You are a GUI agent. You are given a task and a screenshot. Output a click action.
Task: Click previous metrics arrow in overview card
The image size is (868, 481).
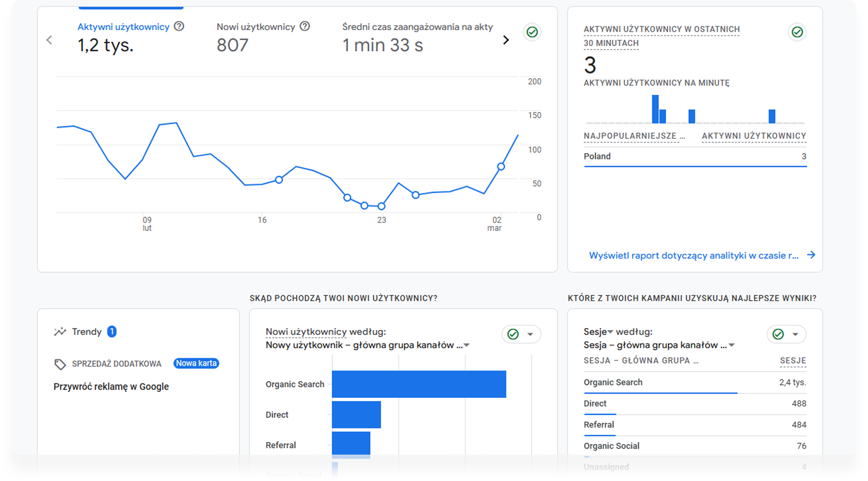tap(49, 40)
